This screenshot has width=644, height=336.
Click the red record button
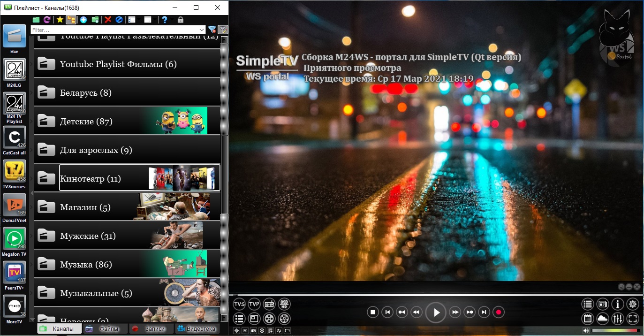point(499,312)
